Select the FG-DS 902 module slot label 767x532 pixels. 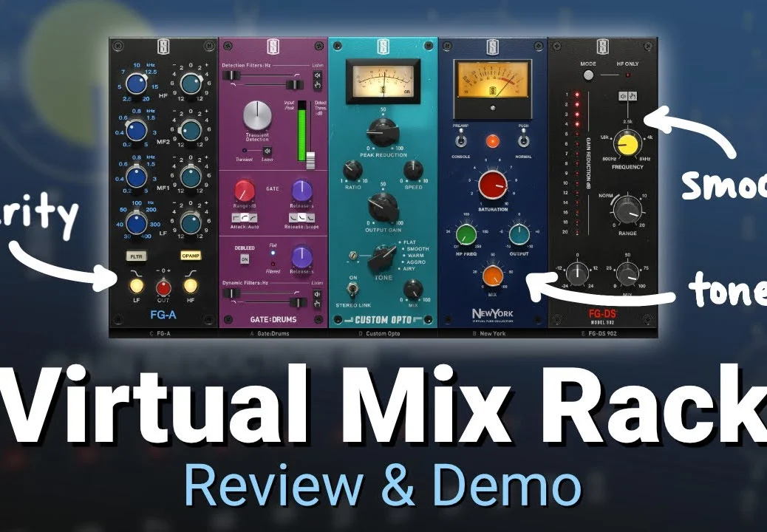tap(599, 333)
